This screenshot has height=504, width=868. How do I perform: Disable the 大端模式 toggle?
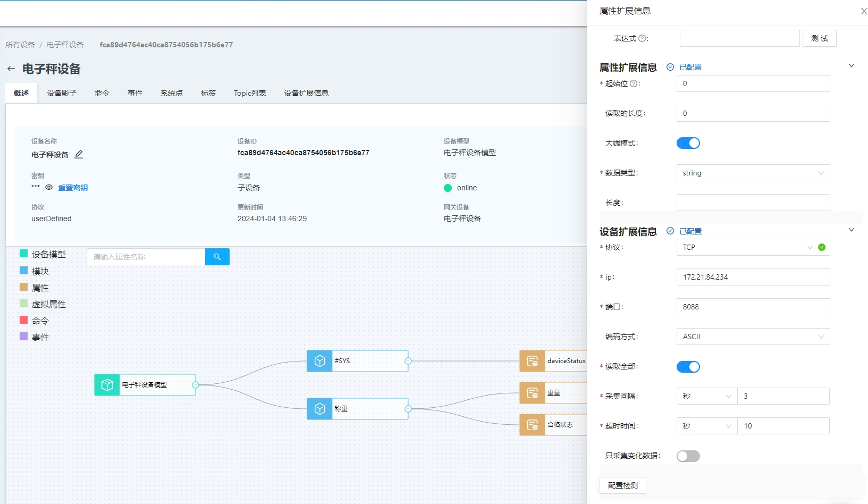point(688,142)
